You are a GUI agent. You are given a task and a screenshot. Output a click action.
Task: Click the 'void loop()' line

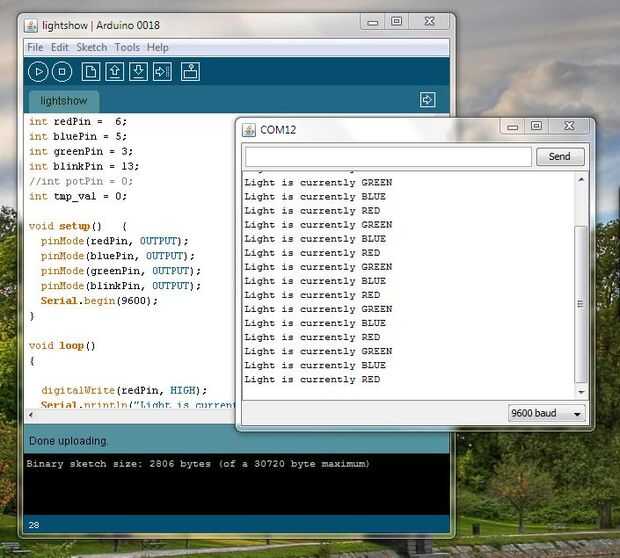(62, 346)
